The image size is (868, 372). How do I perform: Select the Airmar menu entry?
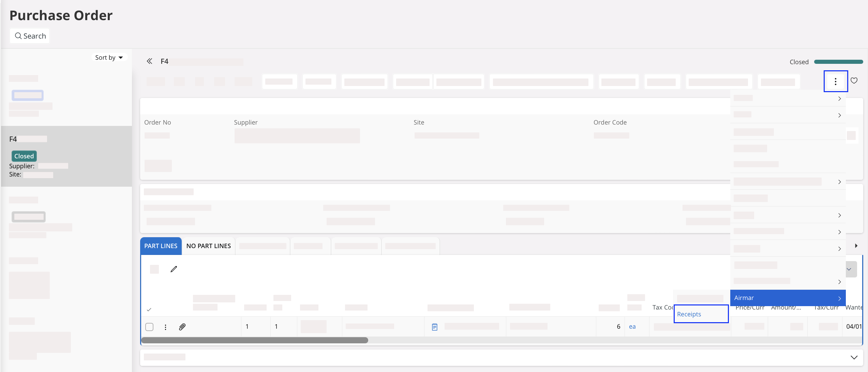788,298
